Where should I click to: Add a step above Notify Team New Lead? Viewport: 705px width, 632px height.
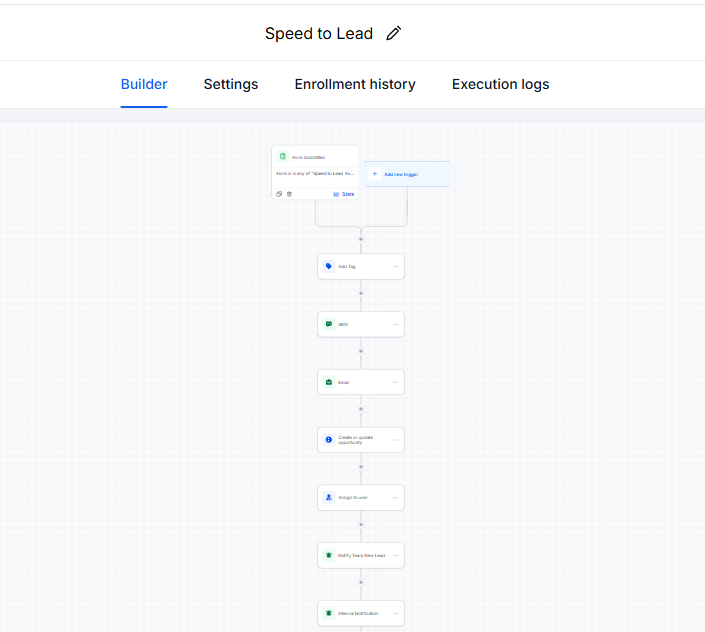[361, 525]
